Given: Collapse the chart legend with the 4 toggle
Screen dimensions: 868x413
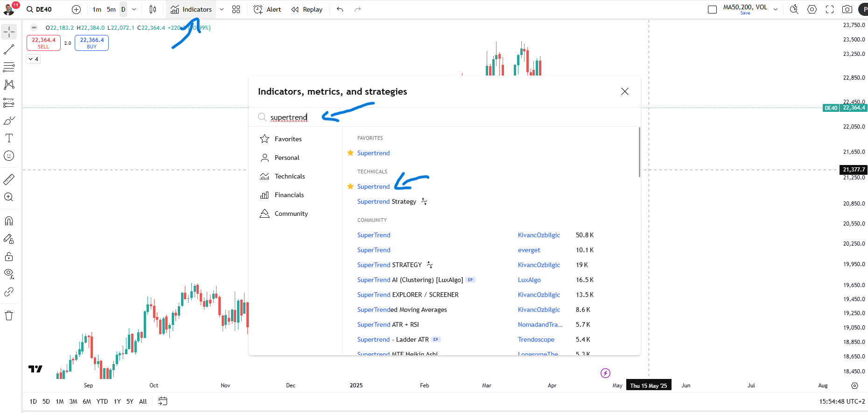Looking at the screenshot, I should (33, 59).
